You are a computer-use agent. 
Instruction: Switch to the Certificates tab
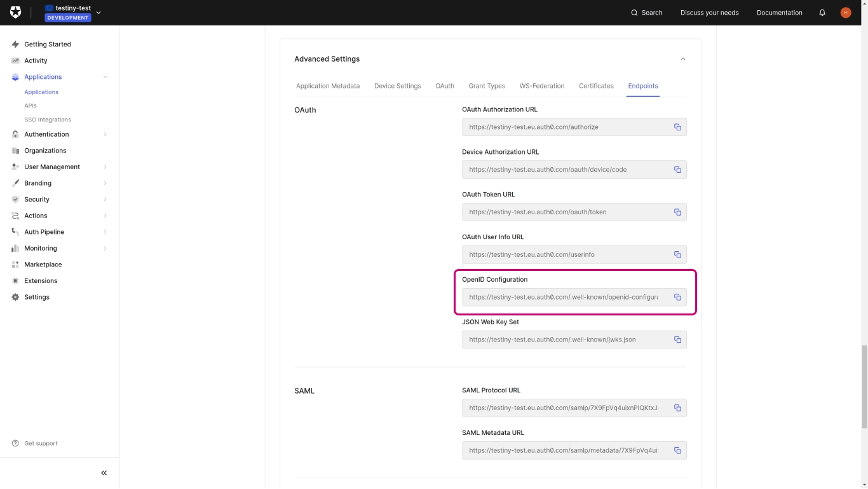[596, 86]
